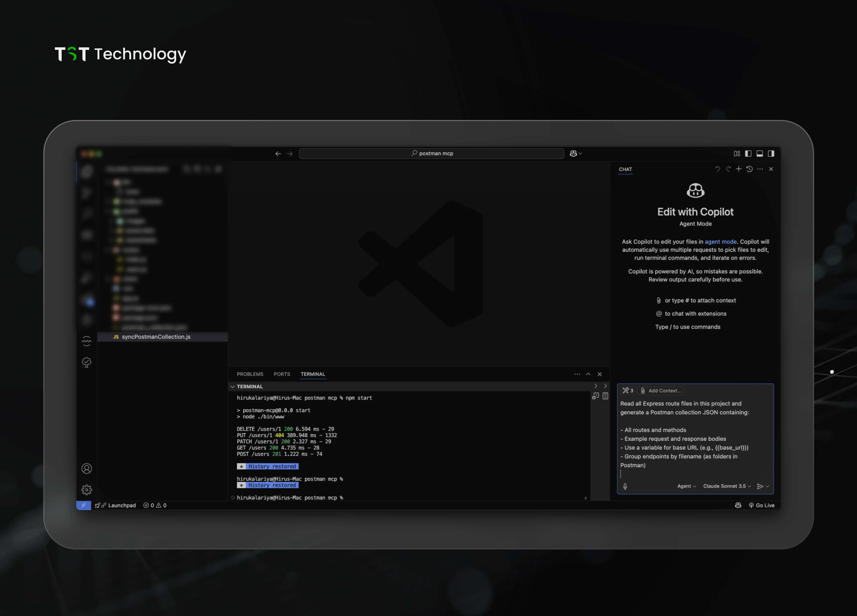Switch to the PORTS tab

282,374
